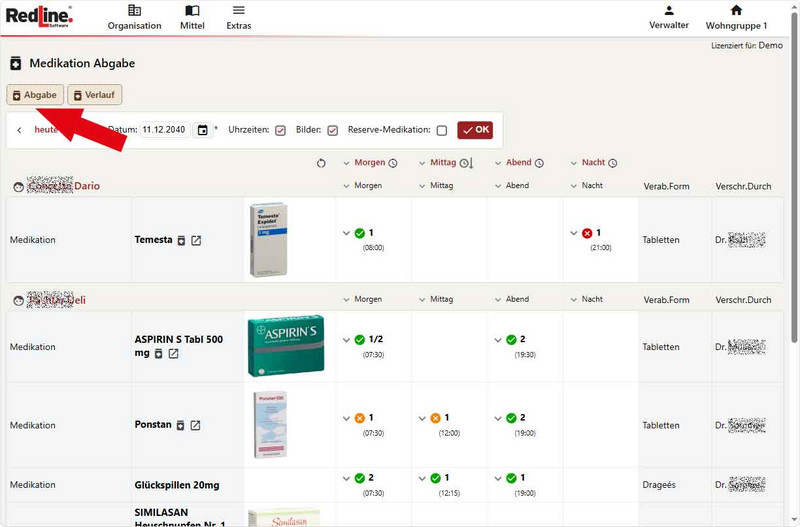
Task: Click the clock icon next to Morgen header
Action: tap(393, 163)
